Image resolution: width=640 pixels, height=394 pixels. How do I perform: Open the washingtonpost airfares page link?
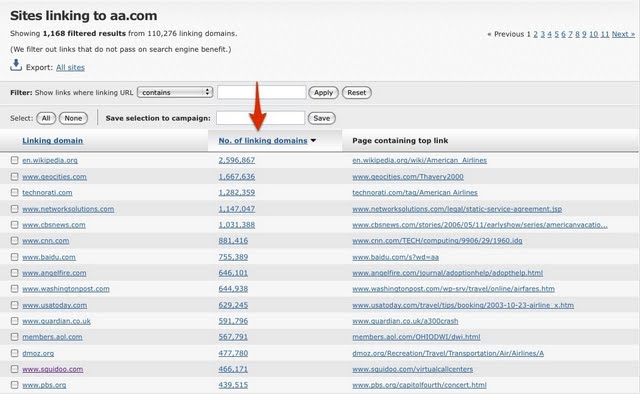[x=453, y=289]
